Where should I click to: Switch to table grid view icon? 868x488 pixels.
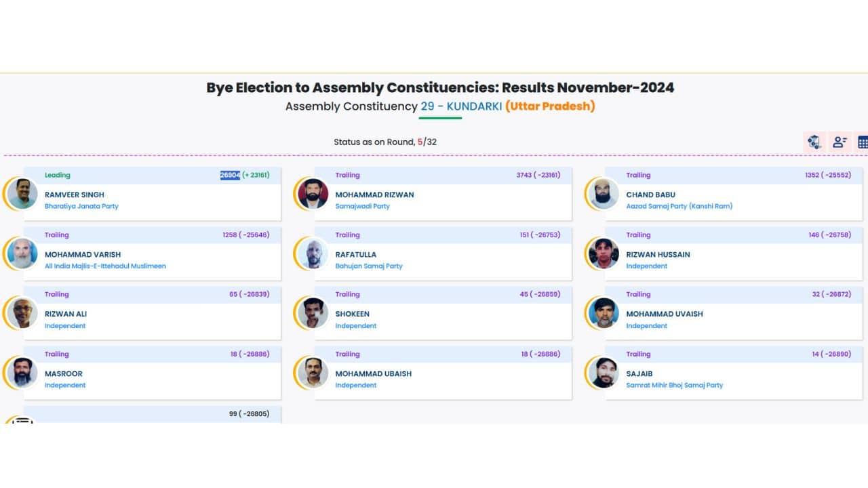pyautogui.click(x=863, y=142)
